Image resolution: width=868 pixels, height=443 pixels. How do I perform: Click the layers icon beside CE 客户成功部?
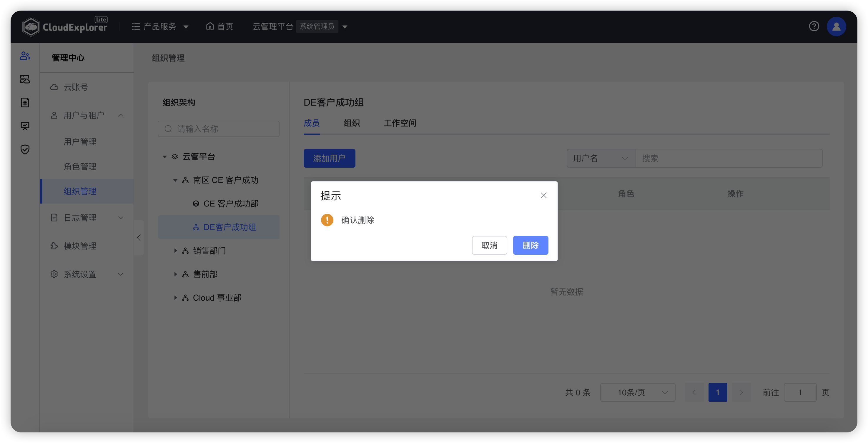click(196, 204)
